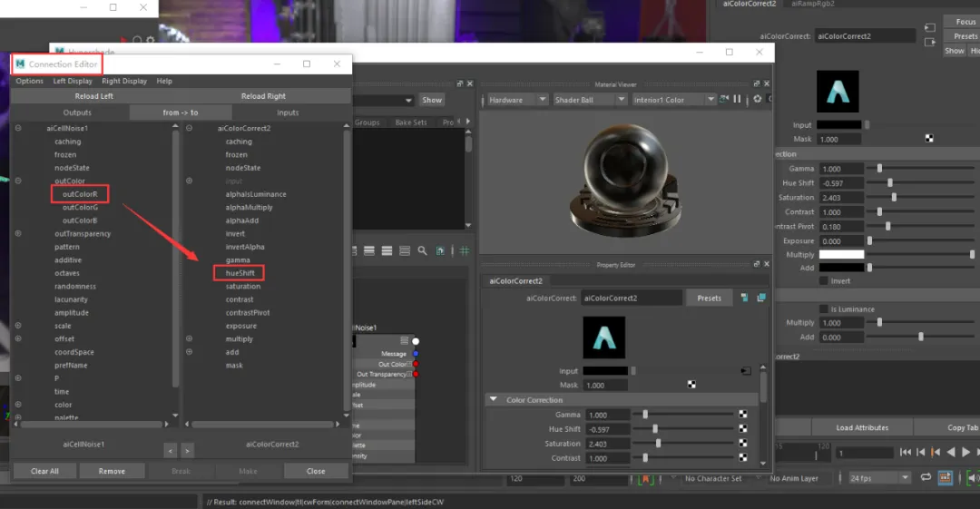Click the copy-tab icon right of Presets
The width and height of the screenshot is (980, 509).
click(x=761, y=298)
